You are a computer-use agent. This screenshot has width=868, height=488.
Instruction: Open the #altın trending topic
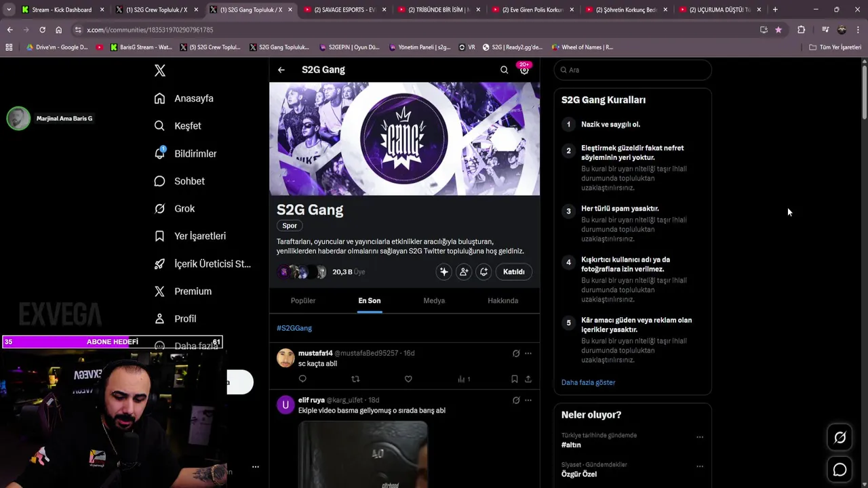pyautogui.click(x=571, y=445)
